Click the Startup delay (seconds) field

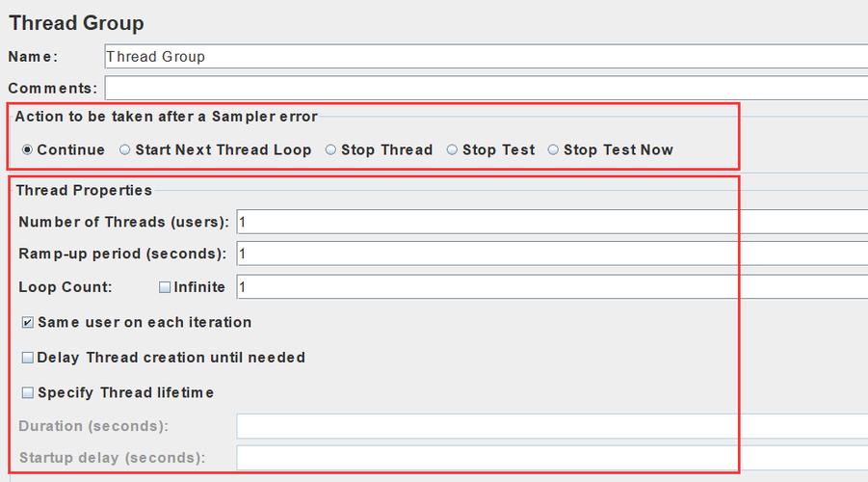[549, 457]
